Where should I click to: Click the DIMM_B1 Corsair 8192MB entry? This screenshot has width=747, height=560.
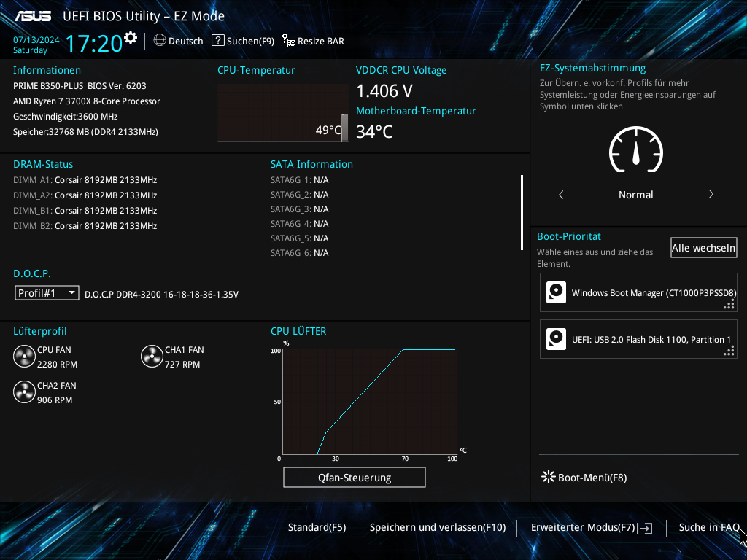85,211
